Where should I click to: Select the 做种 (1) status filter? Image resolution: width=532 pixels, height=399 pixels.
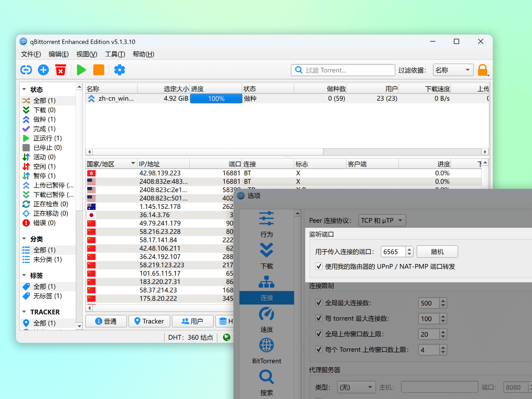coord(44,119)
